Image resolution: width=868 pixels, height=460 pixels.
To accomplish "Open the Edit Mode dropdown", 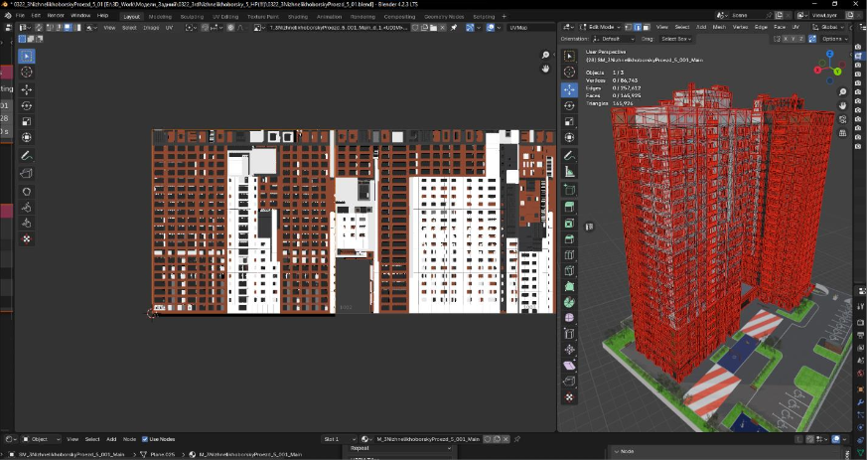I will pos(600,27).
